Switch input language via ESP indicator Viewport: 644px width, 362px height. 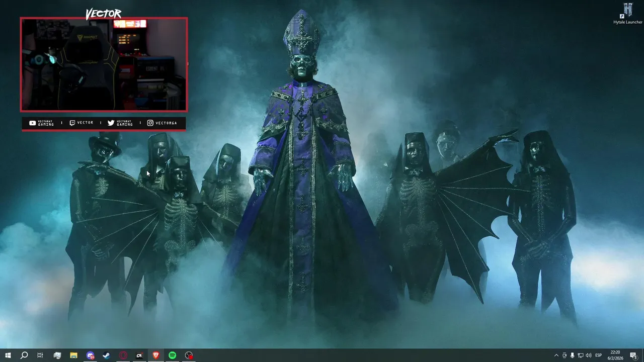point(599,355)
